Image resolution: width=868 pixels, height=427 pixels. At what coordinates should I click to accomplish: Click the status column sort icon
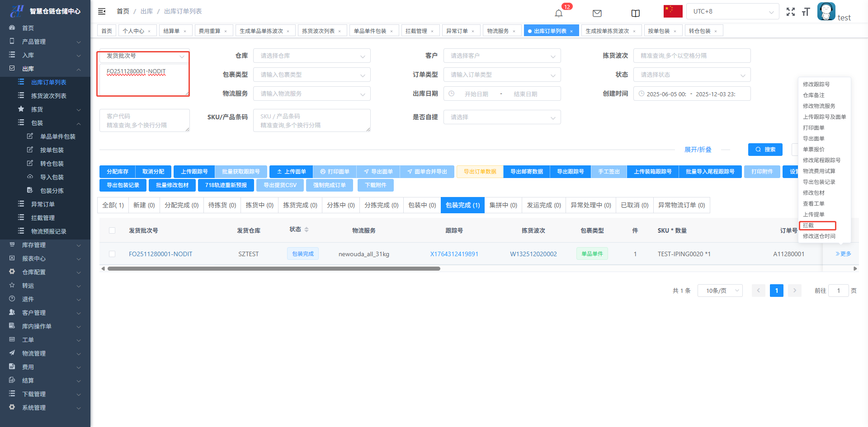tap(307, 230)
